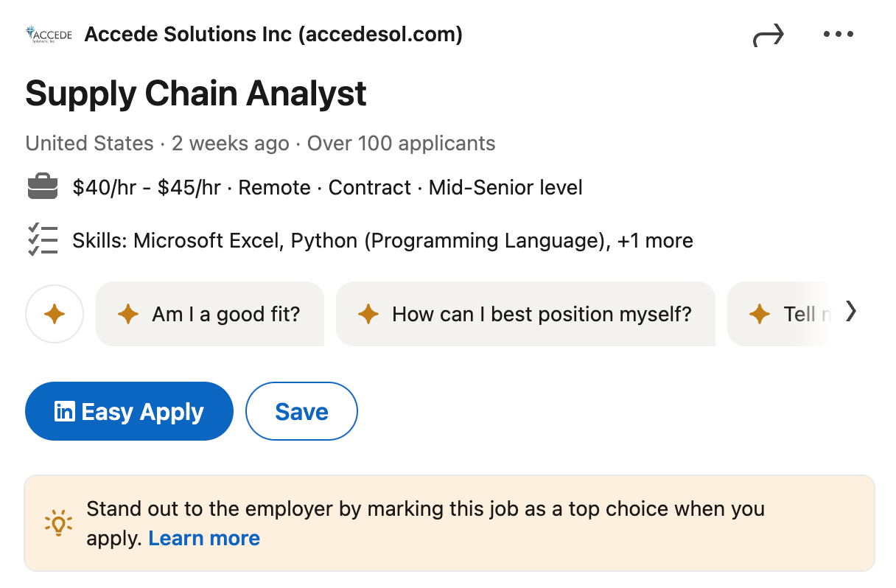Open the share job arrow icon
This screenshot has width=896, height=588.
(768, 34)
